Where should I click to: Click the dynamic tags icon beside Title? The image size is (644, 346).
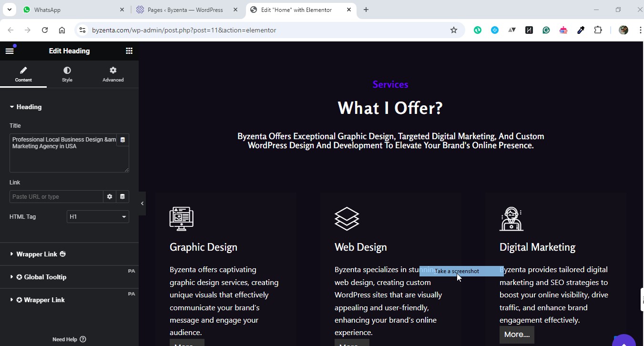(123, 140)
